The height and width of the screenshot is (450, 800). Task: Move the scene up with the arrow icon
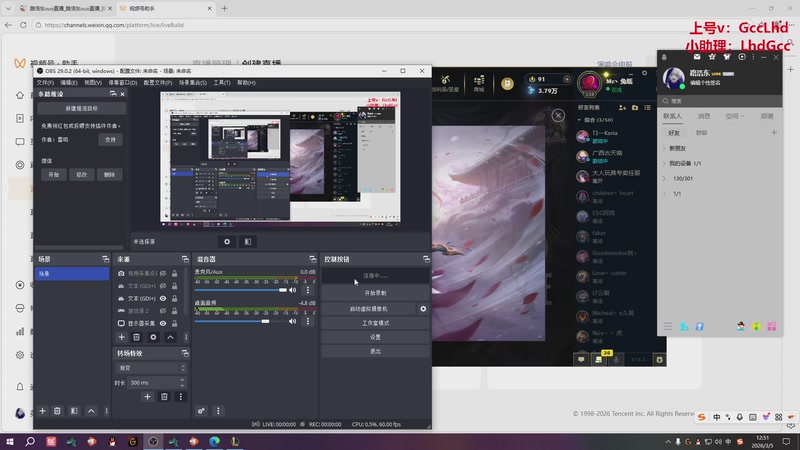pyautogui.click(x=91, y=411)
